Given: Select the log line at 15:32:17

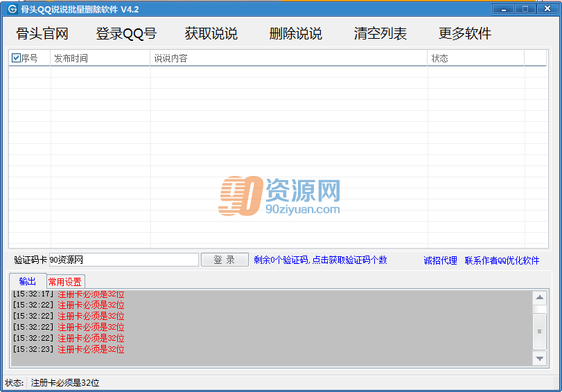Looking at the screenshot, I should click(69, 294).
